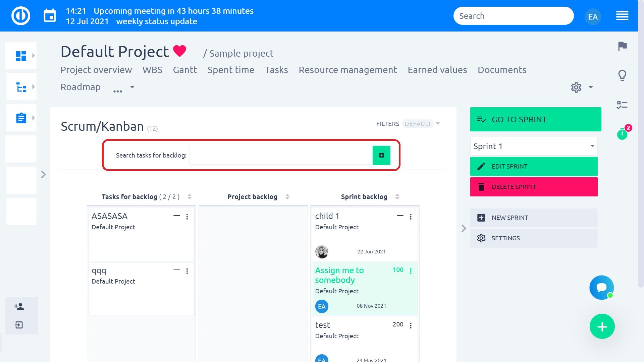Click the green plus floating button
Viewport: 644px width, 362px height.
pos(602,326)
